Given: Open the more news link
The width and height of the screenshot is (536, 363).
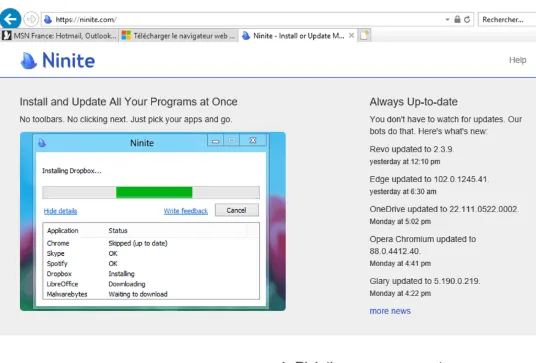Looking at the screenshot, I should [390, 311].
